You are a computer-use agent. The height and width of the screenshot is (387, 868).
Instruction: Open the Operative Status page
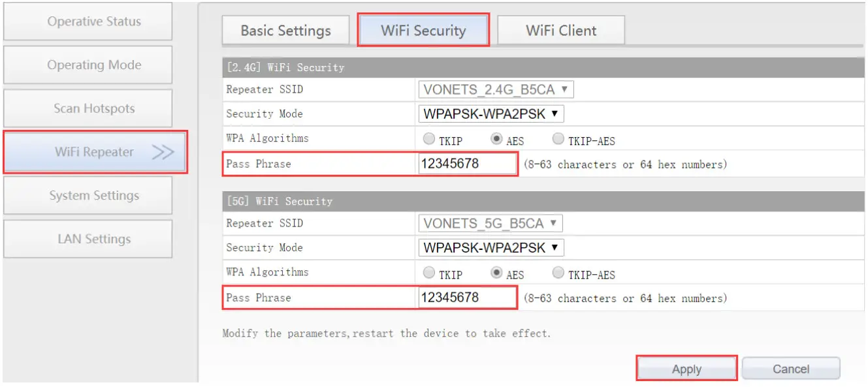pos(88,22)
